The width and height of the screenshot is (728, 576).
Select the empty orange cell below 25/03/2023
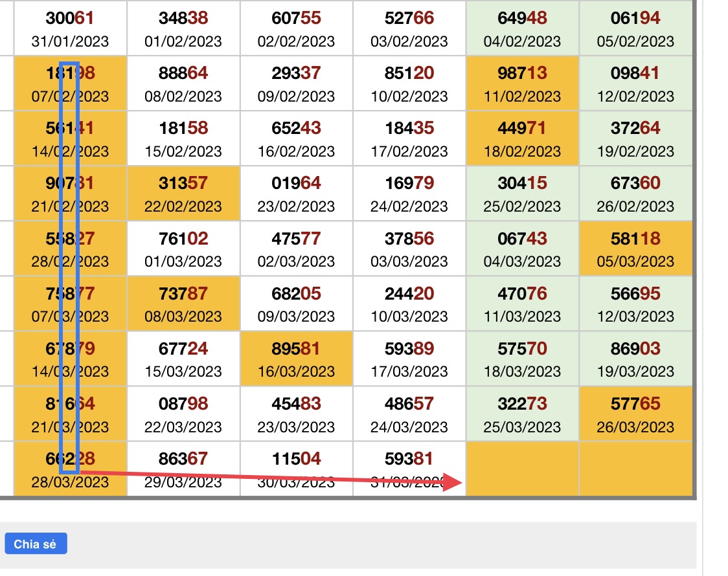pos(522,469)
